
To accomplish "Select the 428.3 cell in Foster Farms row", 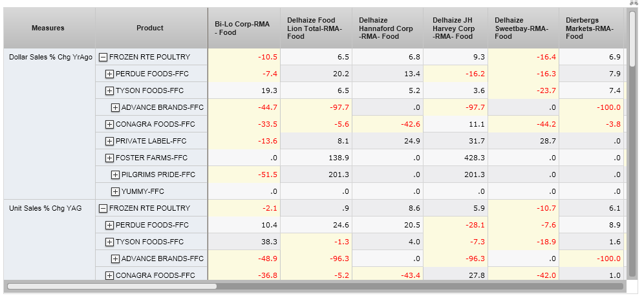I will [x=458, y=158].
